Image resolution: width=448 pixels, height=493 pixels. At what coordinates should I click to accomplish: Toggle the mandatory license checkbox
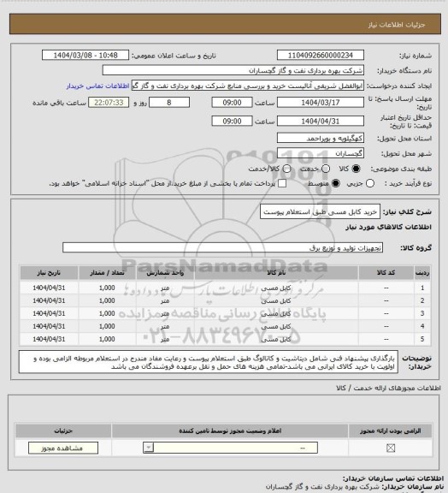coord(391,448)
